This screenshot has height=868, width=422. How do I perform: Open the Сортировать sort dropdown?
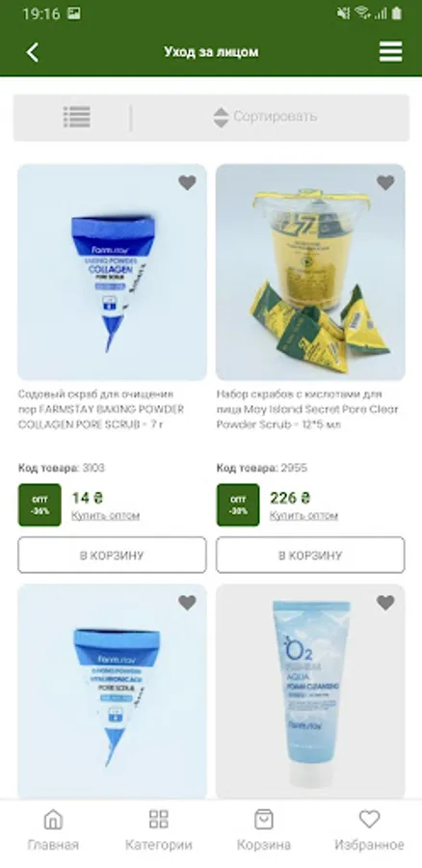265,117
